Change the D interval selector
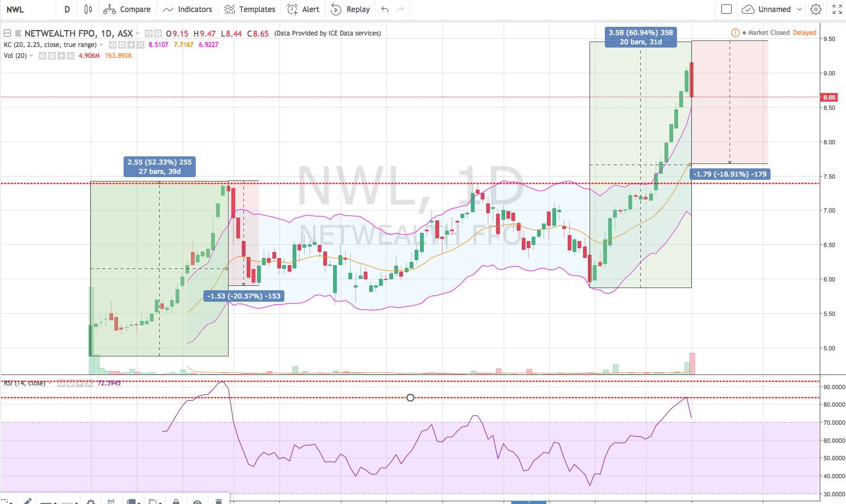 tap(67, 9)
